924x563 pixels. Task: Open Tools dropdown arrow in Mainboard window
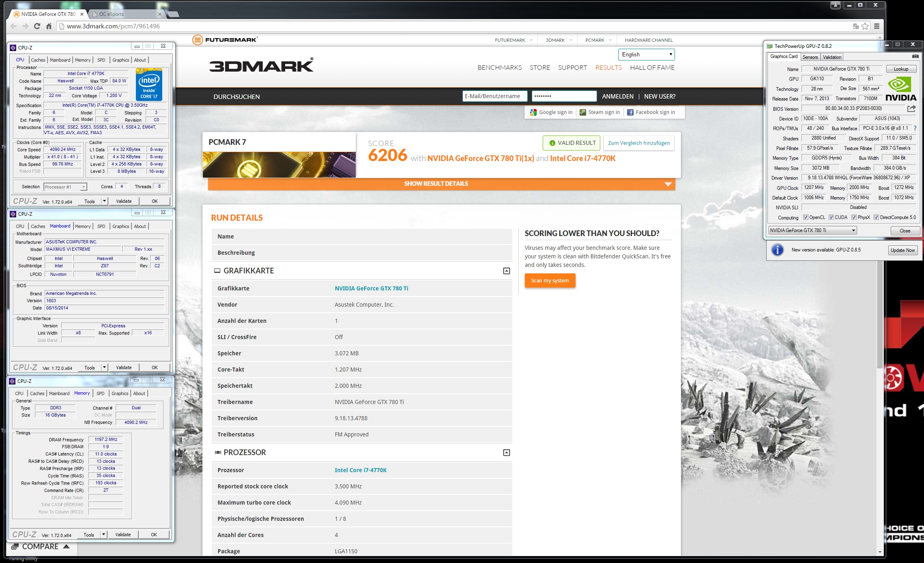pos(104,367)
